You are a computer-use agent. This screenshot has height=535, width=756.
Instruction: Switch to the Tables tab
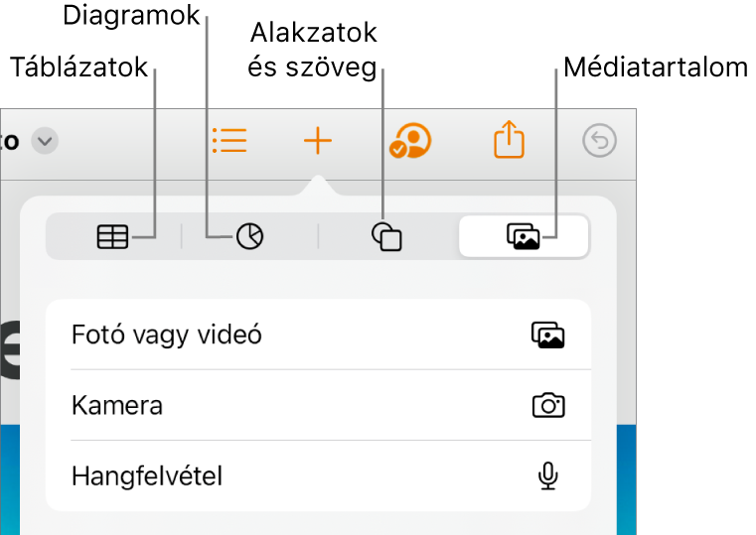[113, 237]
